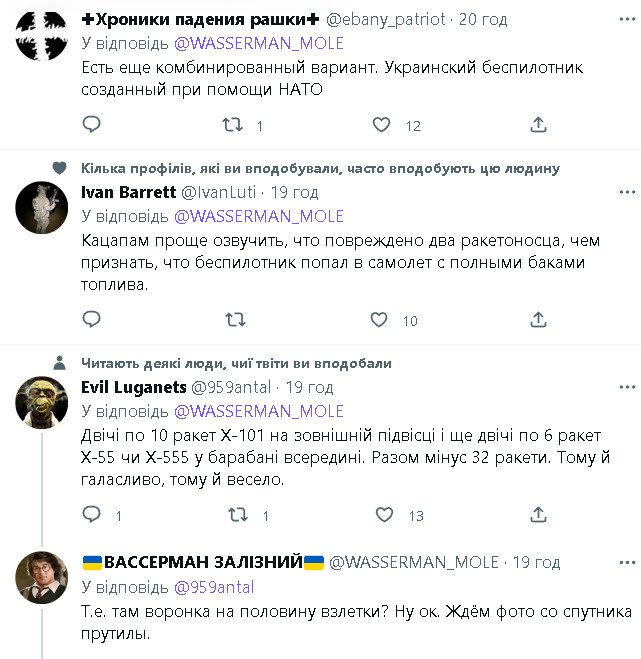The width and height of the screenshot is (641, 659).
Task: Like Ivan Barrett's tweet
Action: pos(379,320)
